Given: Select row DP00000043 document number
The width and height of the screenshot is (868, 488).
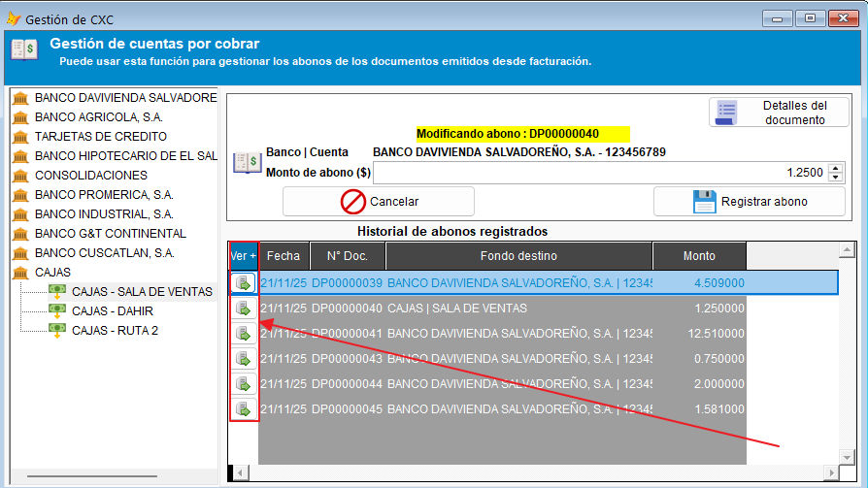Looking at the screenshot, I should coord(347,359).
